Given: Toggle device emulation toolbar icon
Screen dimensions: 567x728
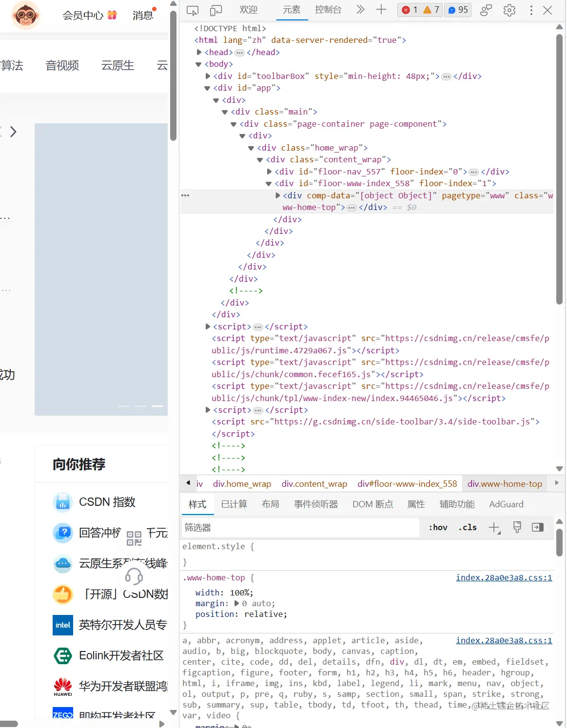Looking at the screenshot, I should point(215,10).
